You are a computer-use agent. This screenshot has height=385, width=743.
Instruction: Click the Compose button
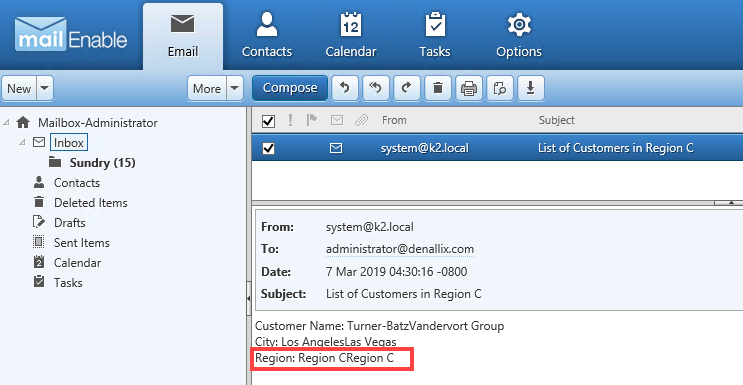coord(290,88)
